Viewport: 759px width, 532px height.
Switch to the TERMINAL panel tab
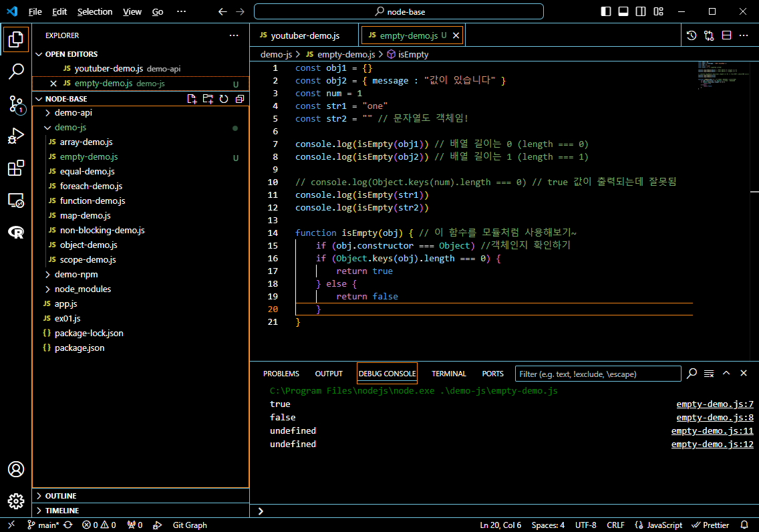pos(449,374)
